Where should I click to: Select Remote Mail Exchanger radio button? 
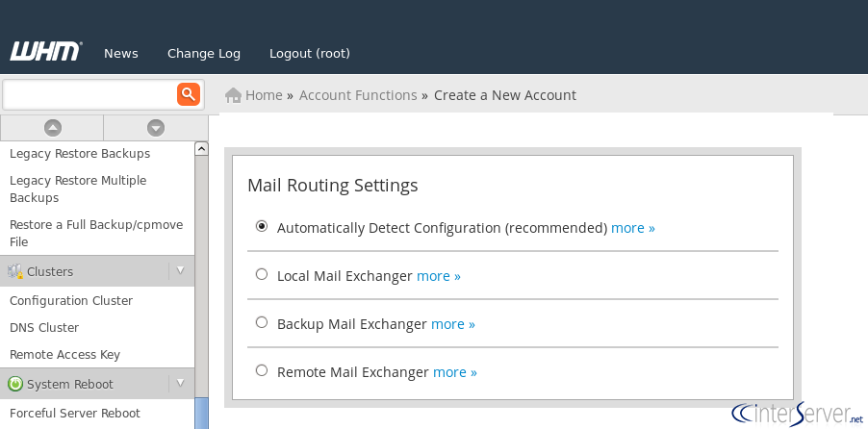[262, 371]
